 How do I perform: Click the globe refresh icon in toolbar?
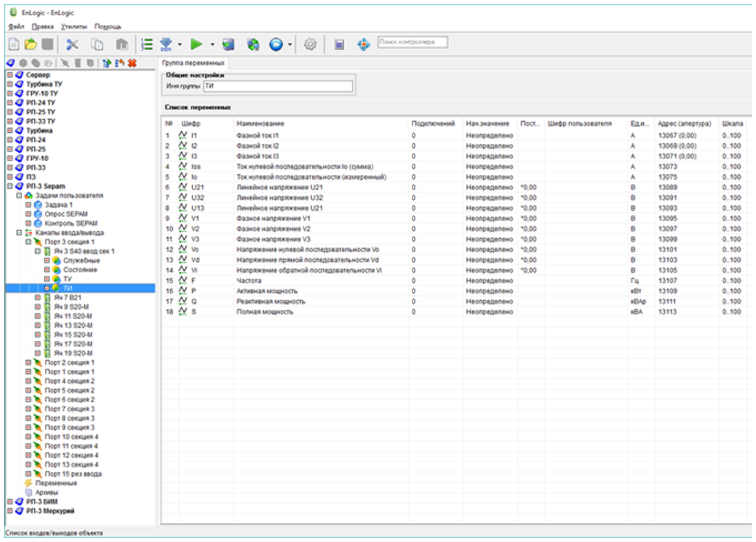(x=253, y=45)
